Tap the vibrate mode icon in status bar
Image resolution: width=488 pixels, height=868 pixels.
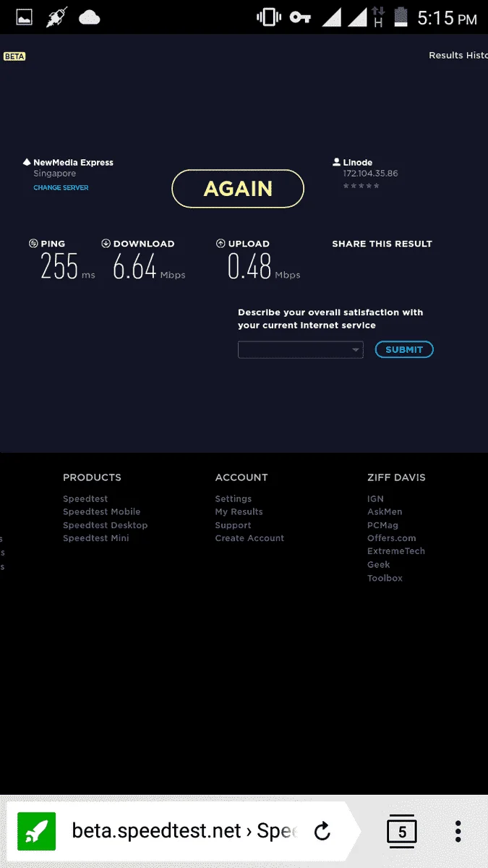click(269, 18)
